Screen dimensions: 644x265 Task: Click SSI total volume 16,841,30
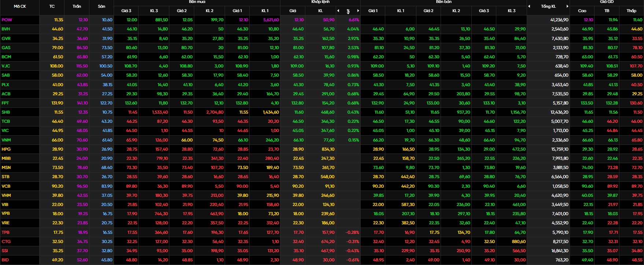pos(560,251)
